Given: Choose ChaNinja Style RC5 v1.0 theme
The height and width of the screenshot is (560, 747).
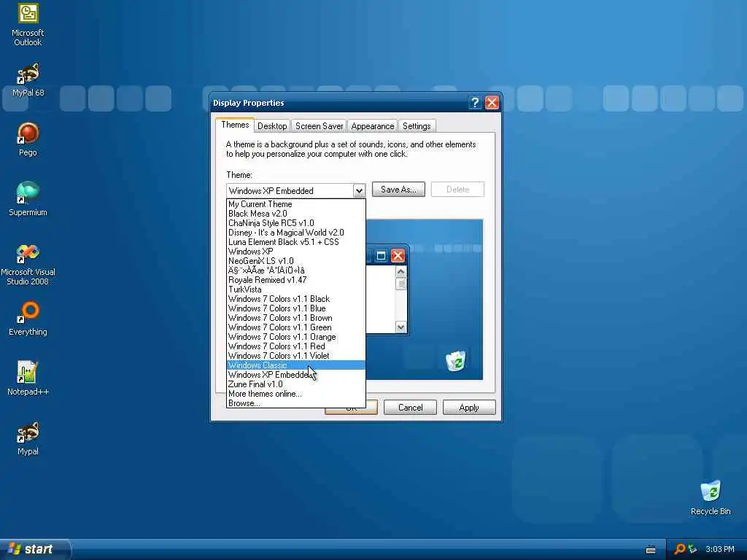Looking at the screenshot, I should 296,223.
